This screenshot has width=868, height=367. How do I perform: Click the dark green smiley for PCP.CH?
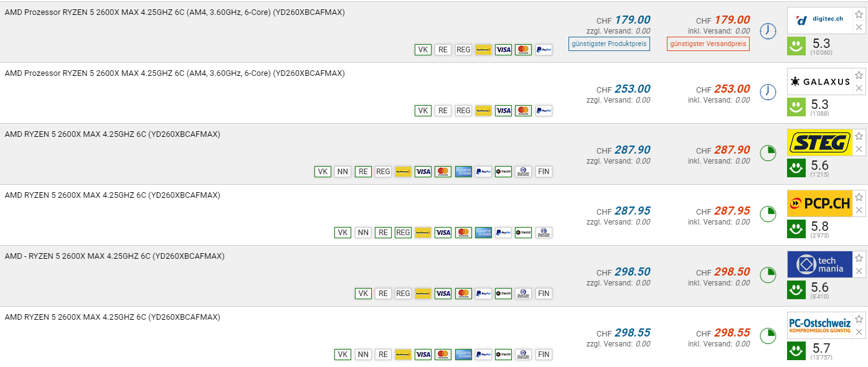tap(796, 228)
